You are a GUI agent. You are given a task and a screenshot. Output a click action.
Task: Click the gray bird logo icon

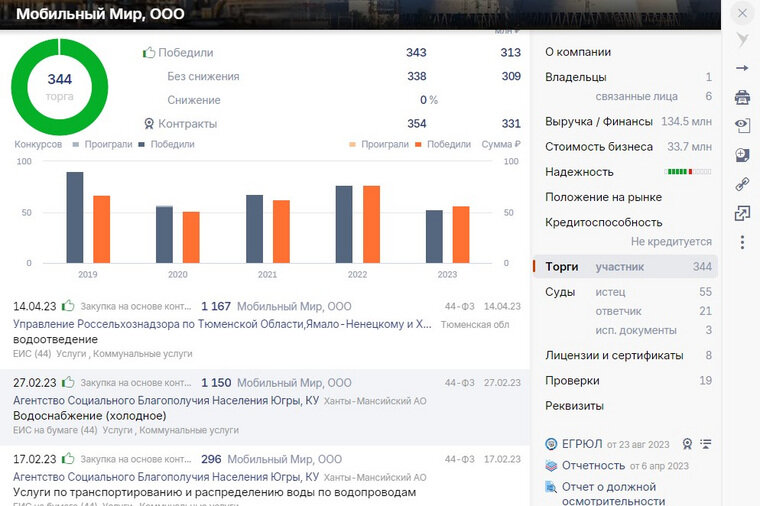[x=742, y=40]
